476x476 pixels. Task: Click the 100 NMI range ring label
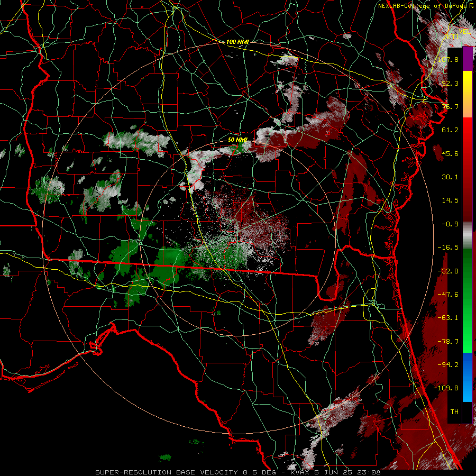point(237,42)
